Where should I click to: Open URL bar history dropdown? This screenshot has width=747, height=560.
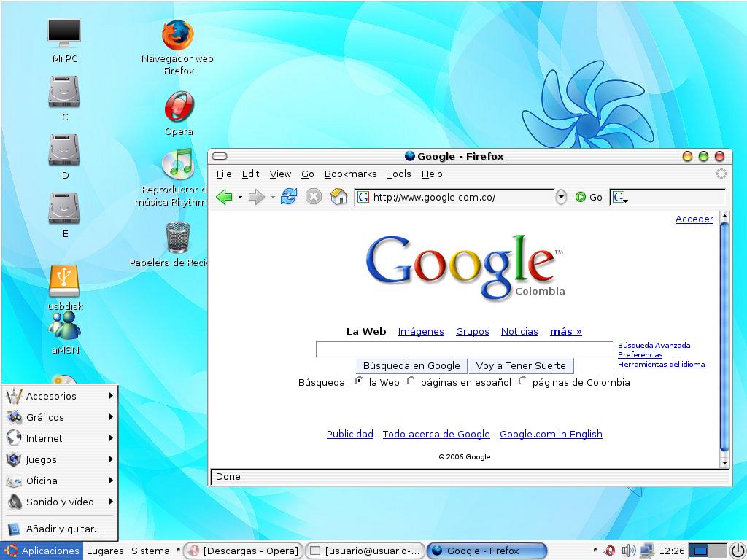click(561, 197)
